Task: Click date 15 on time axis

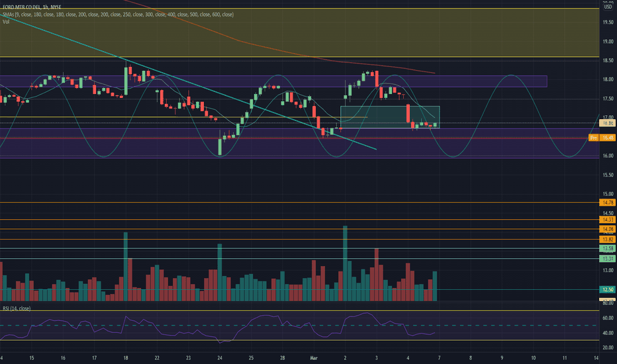Action: [32, 358]
